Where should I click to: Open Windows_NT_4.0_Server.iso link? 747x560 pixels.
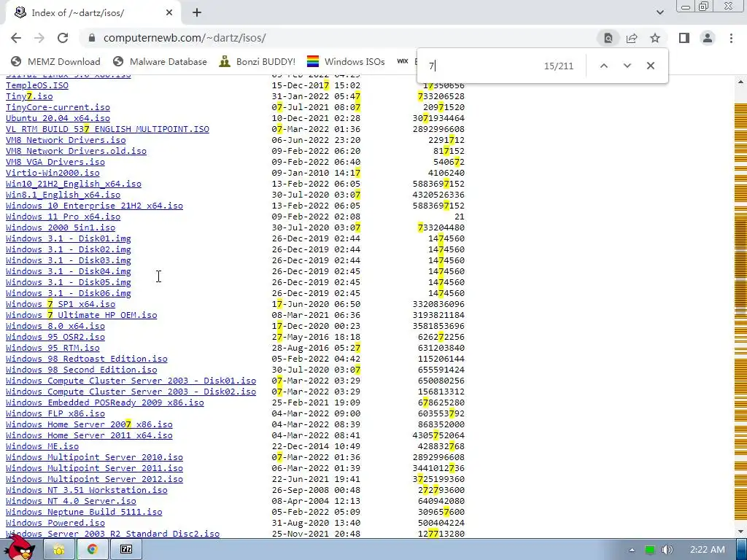coord(71,502)
